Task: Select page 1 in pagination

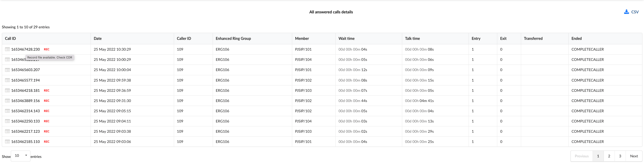Action: pos(598,156)
